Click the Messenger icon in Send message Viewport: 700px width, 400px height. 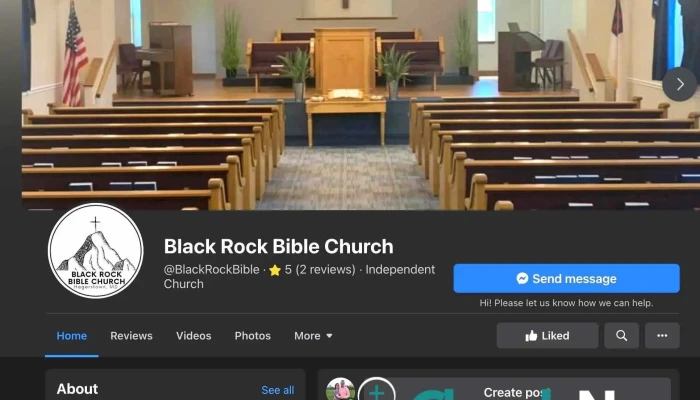[522, 279]
